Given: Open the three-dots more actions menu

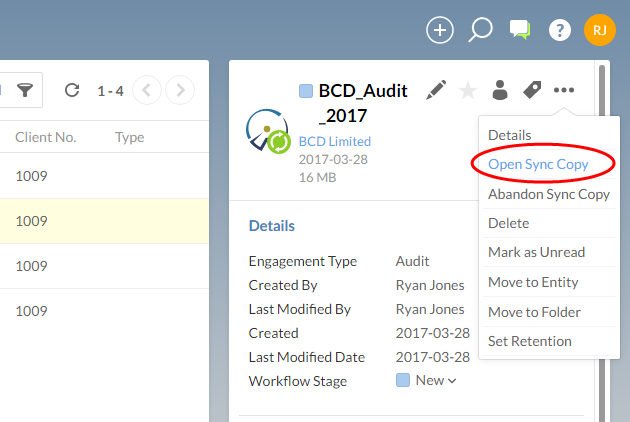Looking at the screenshot, I should (564, 90).
